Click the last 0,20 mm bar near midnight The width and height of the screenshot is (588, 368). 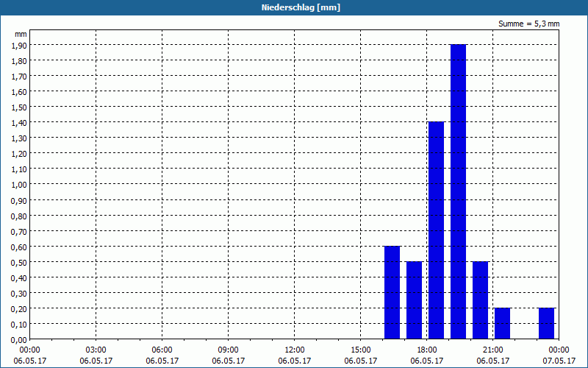[x=546, y=324]
